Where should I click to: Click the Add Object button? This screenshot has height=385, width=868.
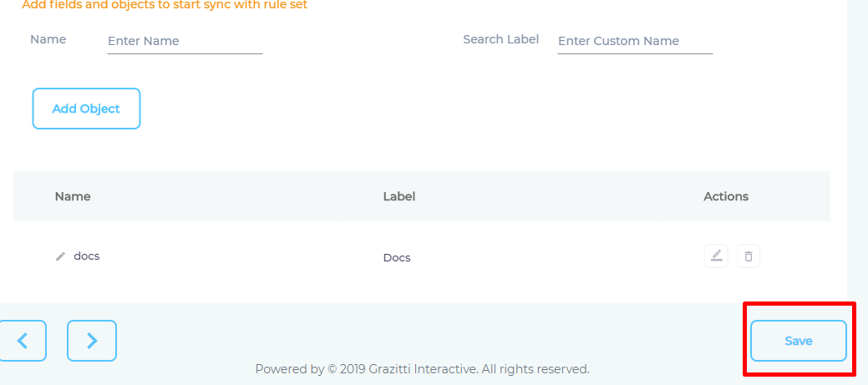pyautogui.click(x=86, y=109)
